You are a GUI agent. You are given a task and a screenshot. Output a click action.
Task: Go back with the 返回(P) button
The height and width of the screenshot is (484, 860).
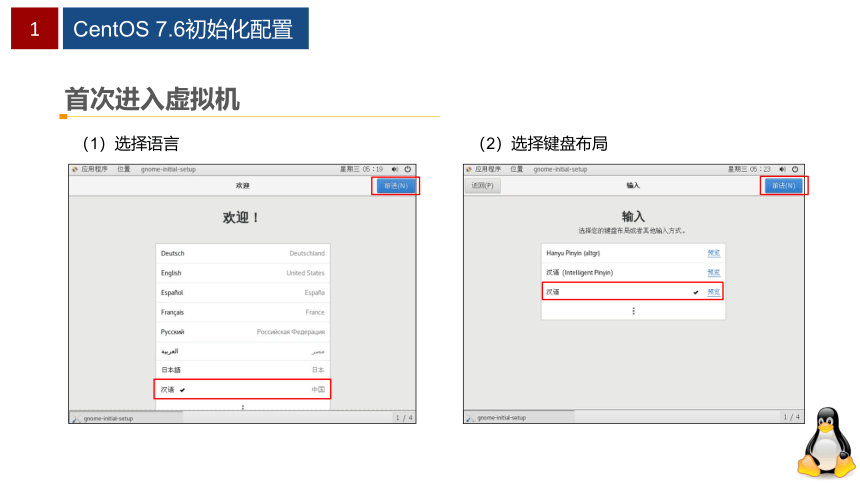(483, 185)
